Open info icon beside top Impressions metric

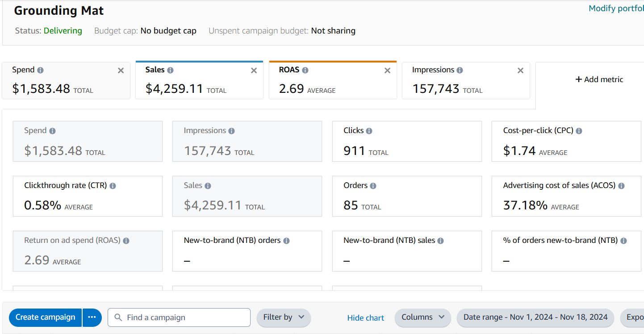460,70
